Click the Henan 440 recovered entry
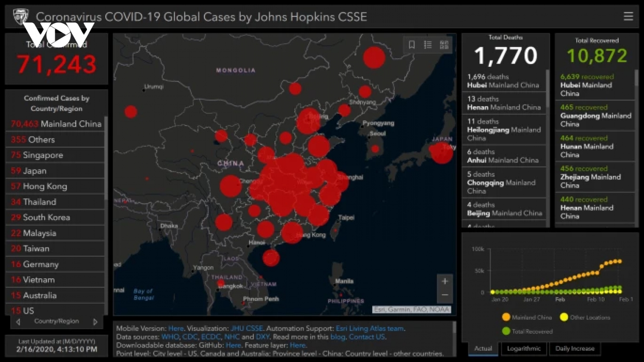 pyautogui.click(x=595, y=208)
